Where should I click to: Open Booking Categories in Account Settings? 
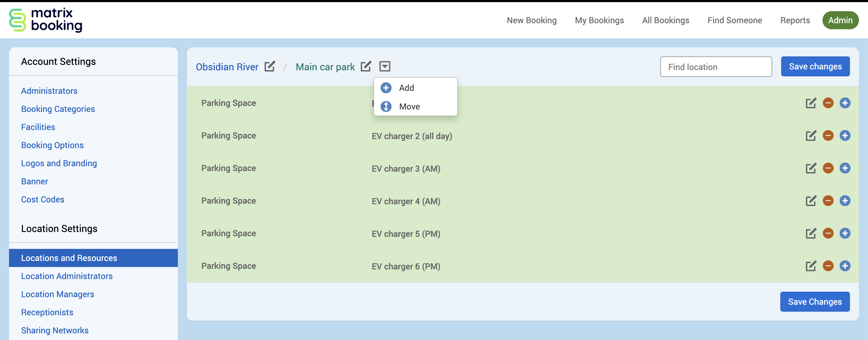(x=58, y=109)
